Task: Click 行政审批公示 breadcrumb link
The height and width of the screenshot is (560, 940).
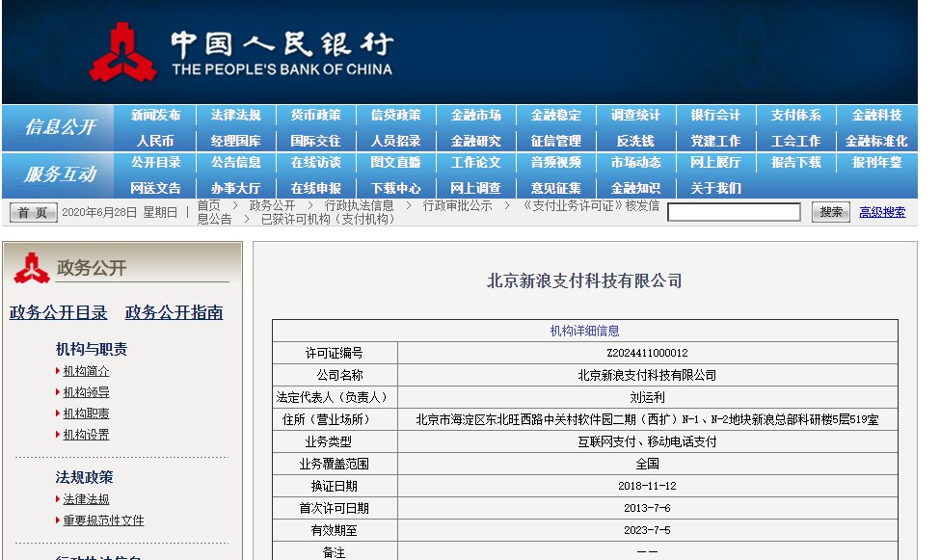Action: (x=457, y=205)
